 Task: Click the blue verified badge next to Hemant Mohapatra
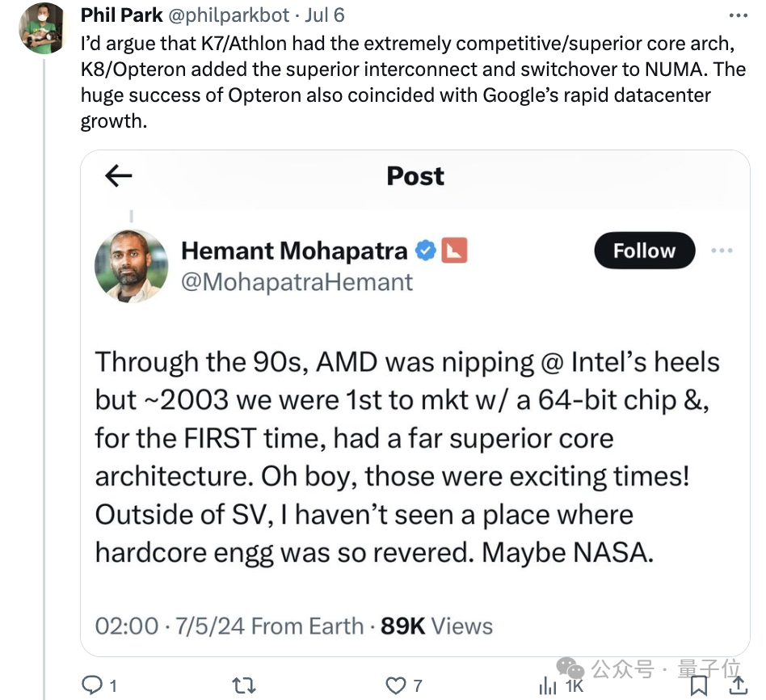(426, 251)
